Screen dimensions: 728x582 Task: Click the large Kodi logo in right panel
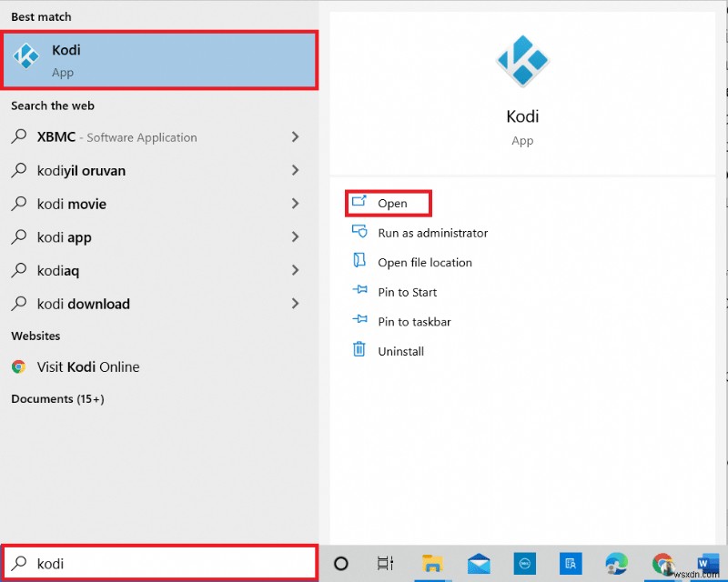point(522,59)
